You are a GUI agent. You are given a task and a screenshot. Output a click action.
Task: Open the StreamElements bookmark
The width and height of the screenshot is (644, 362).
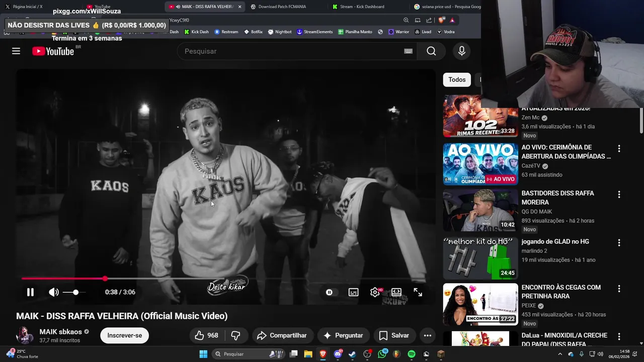pyautogui.click(x=314, y=32)
